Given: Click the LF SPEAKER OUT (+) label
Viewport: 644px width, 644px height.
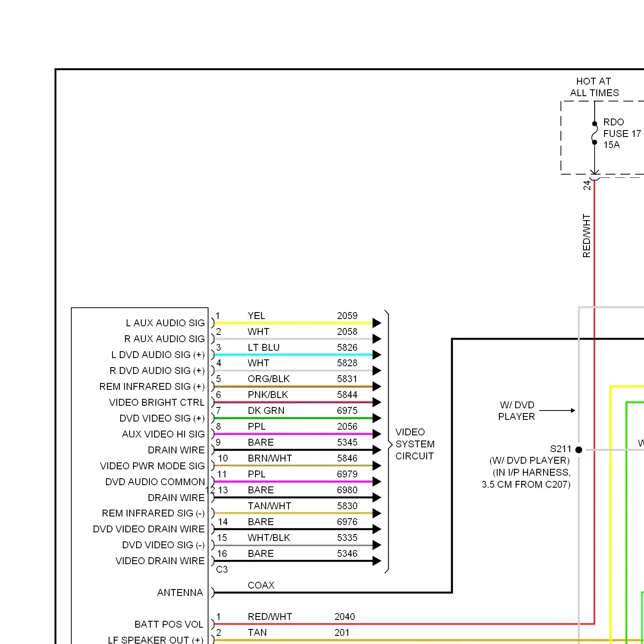Looking at the screenshot, I should tap(156, 640).
